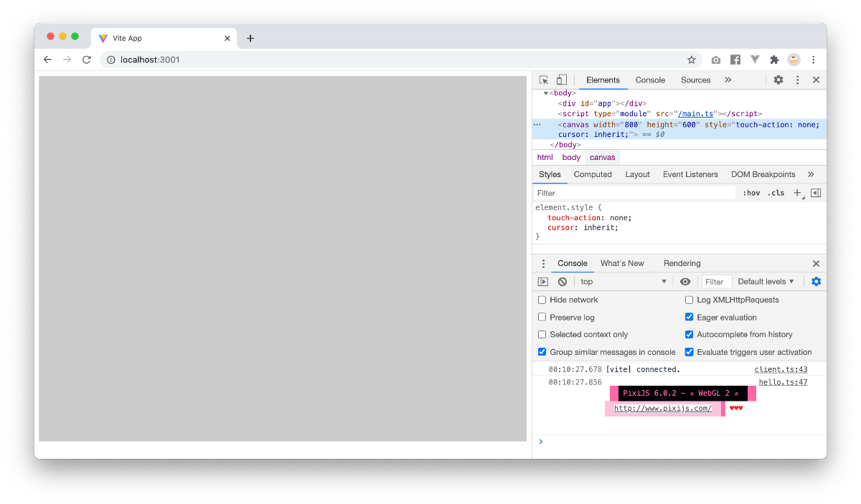This screenshot has height=504, width=861.
Task: Toggle the device toolbar icon
Action: pyautogui.click(x=562, y=80)
